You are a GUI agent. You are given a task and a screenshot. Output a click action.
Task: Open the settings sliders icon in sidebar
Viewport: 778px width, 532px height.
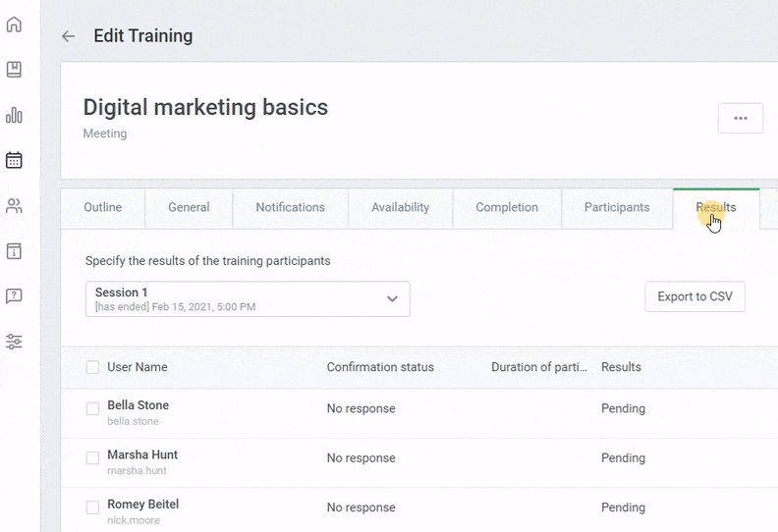coord(14,342)
